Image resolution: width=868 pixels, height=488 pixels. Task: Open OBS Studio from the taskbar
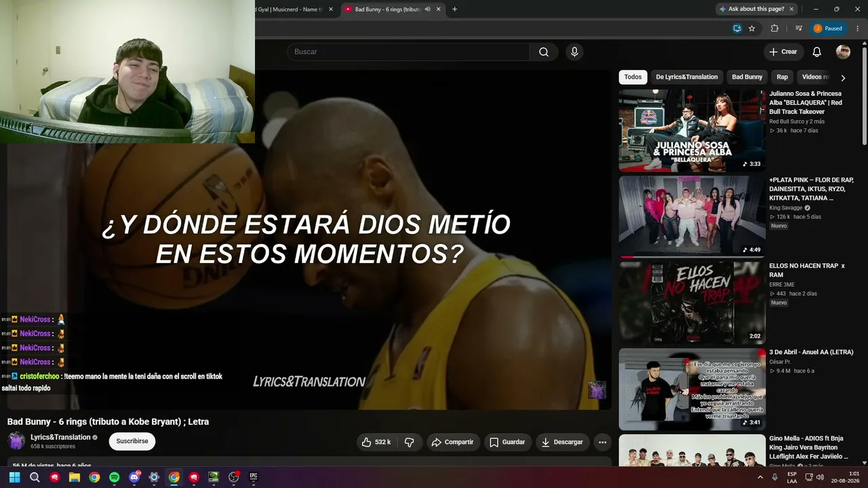point(234,477)
